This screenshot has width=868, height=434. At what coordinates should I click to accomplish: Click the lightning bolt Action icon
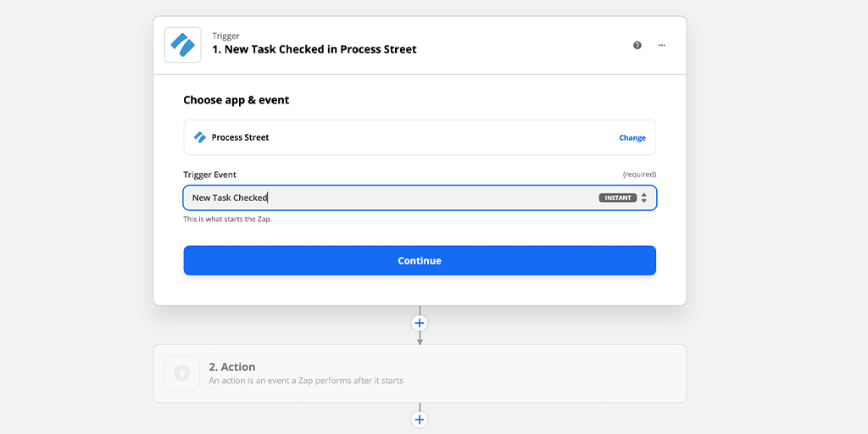[x=181, y=373]
